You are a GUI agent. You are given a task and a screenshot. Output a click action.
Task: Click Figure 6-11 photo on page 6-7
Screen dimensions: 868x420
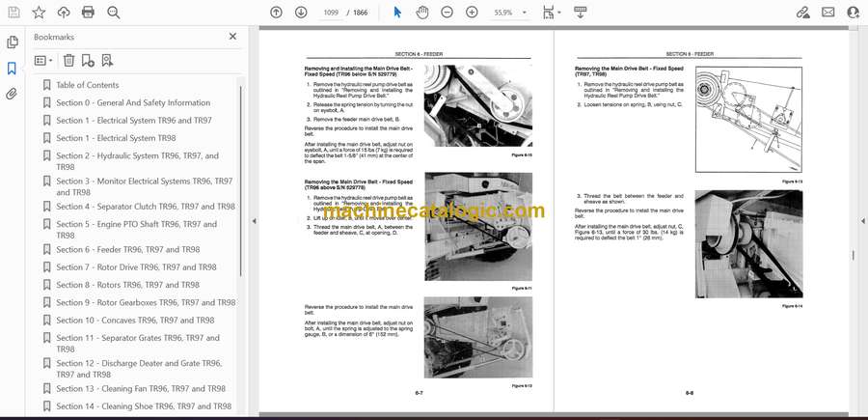(478, 227)
